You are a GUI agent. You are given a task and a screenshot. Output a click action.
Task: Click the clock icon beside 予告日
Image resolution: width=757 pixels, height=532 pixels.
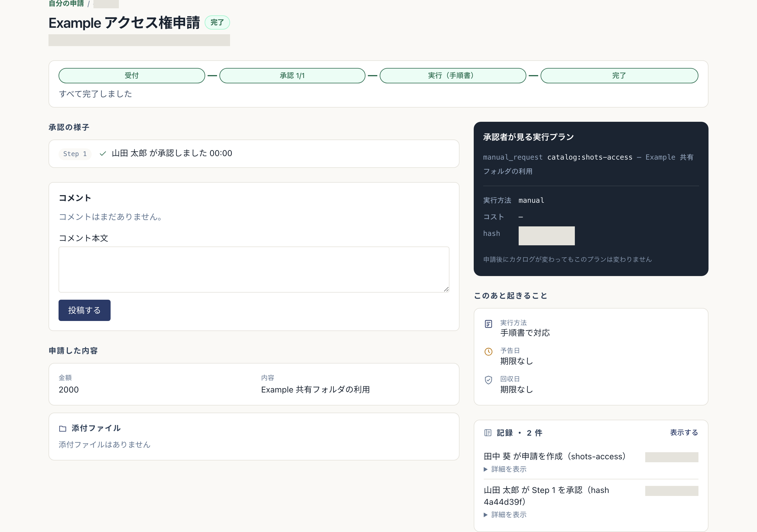point(488,352)
